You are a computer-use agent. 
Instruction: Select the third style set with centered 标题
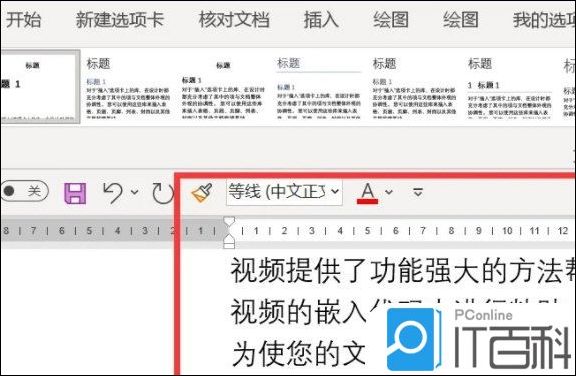point(223,87)
